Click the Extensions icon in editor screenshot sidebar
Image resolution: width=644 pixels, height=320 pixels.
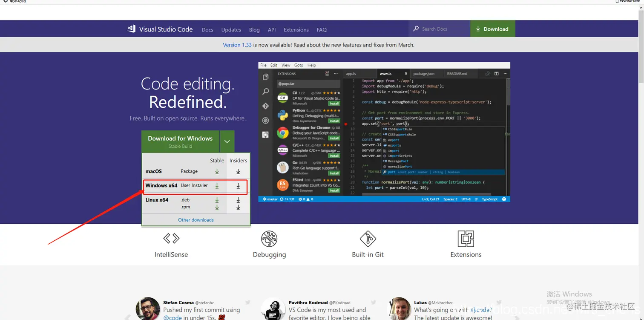pyautogui.click(x=266, y=135)
